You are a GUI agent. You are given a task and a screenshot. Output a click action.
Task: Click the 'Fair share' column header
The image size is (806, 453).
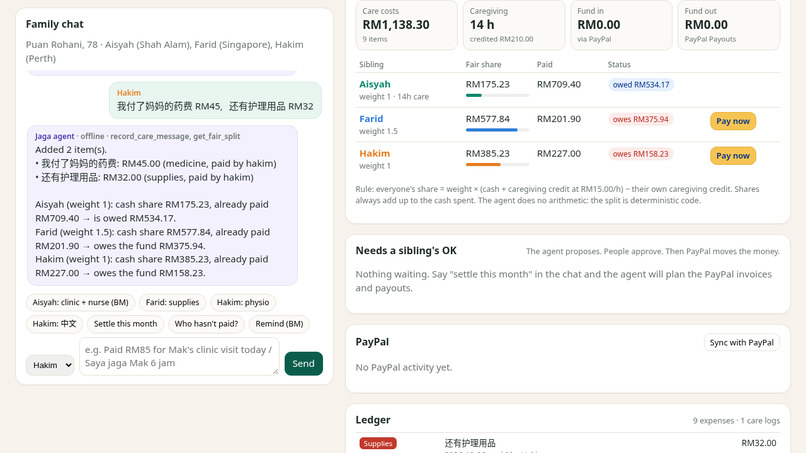tap(483, 65)
